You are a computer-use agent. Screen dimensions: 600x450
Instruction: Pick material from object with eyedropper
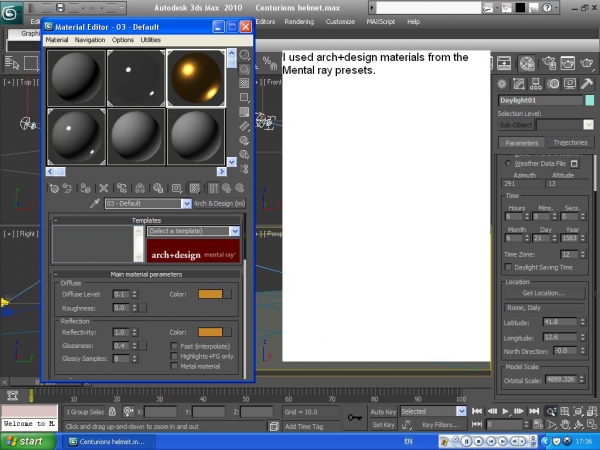(95, 203)
